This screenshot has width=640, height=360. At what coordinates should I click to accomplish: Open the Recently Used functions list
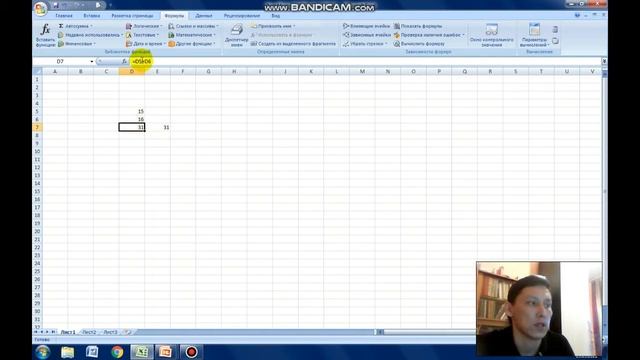(x=90, y=35)
